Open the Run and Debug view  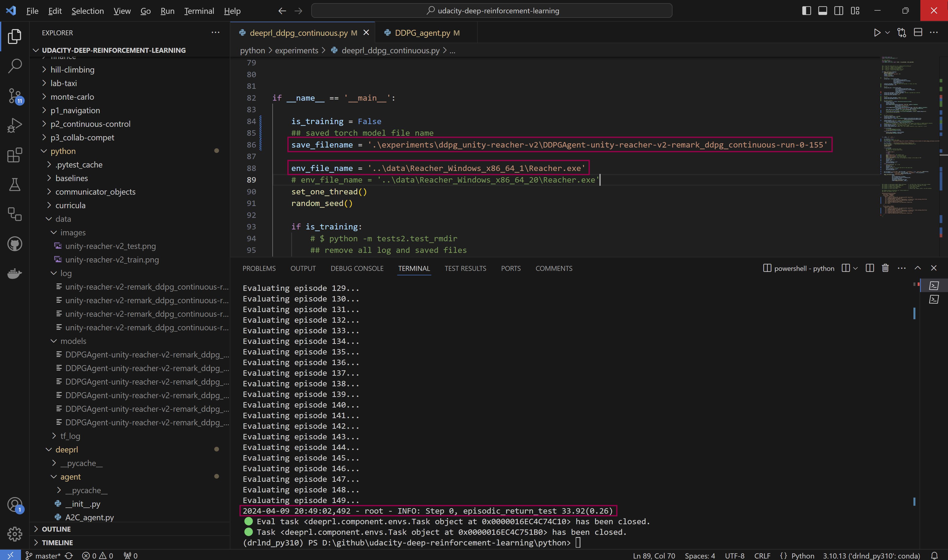(15, 125)
